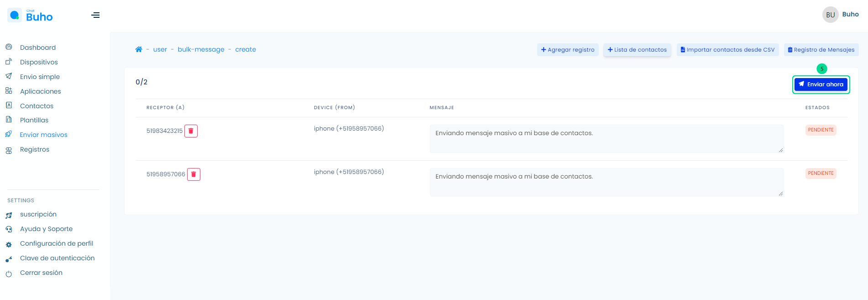The height and width of the screenshot is (300, 868).
Task: Click the Ayuda y Soporte headset icon
Action: pos(9,229)
